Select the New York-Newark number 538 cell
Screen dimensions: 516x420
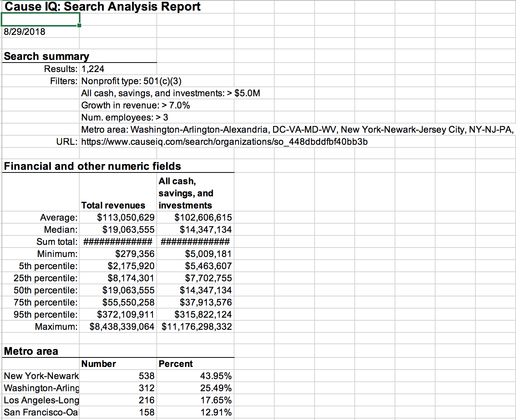click(146, 376)
